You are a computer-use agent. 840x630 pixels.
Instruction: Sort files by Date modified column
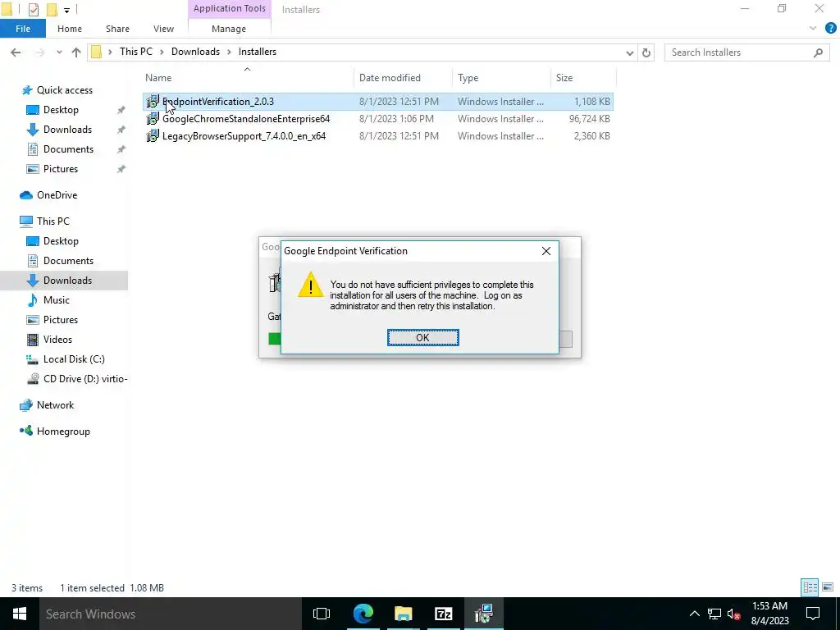tap(390, 78)
